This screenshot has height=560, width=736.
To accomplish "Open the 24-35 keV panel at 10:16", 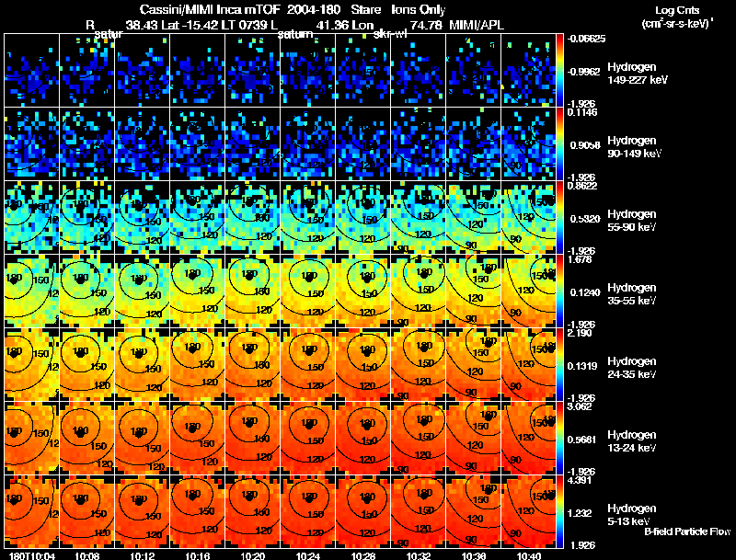I will 197,364.
